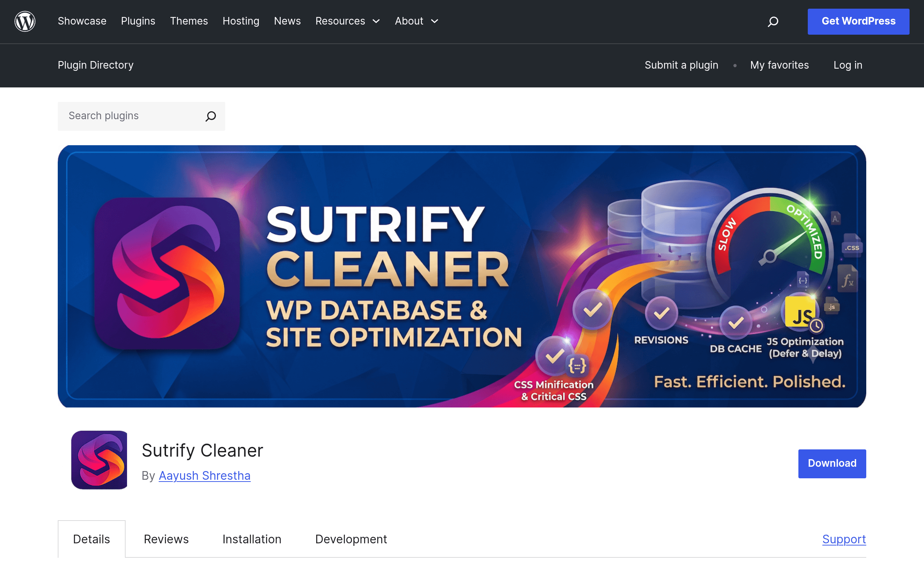
Task: Switch to the Installation tab
Action: coord(252,539)
